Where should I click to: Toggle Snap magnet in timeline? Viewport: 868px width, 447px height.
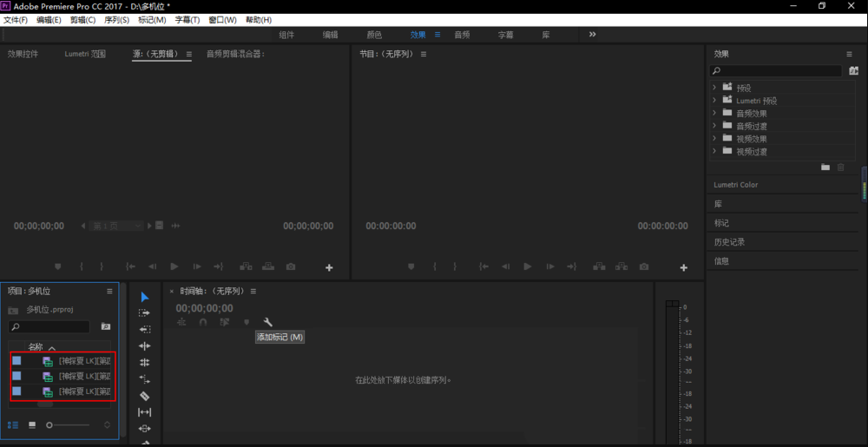(x=203, y=322)
